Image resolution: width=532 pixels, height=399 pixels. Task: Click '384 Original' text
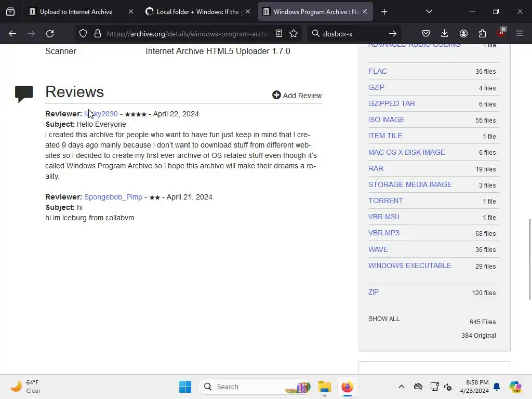[x=478, y=336]
